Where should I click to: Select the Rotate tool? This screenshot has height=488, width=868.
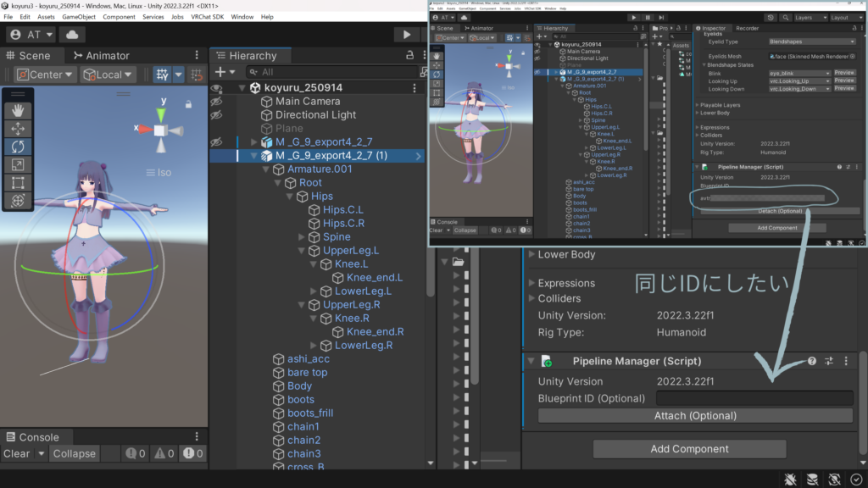[18, 147]
